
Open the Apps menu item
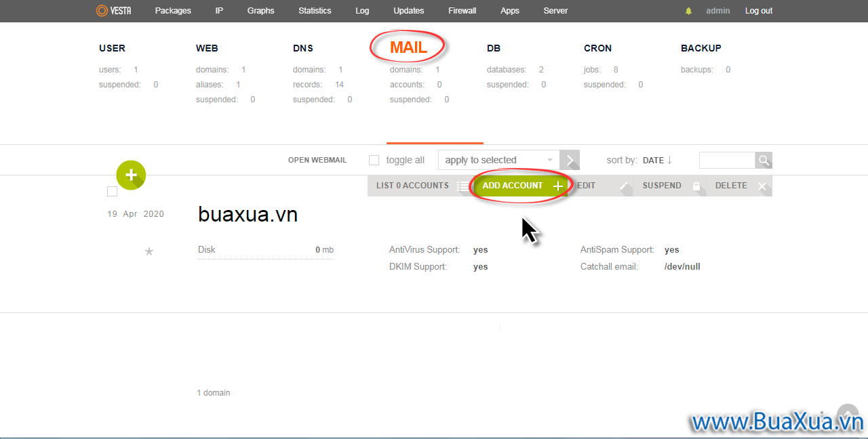pos(509,11)
